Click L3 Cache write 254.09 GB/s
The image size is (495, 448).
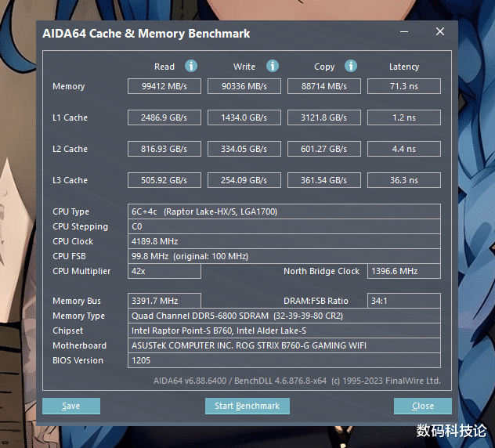[244, 180]
